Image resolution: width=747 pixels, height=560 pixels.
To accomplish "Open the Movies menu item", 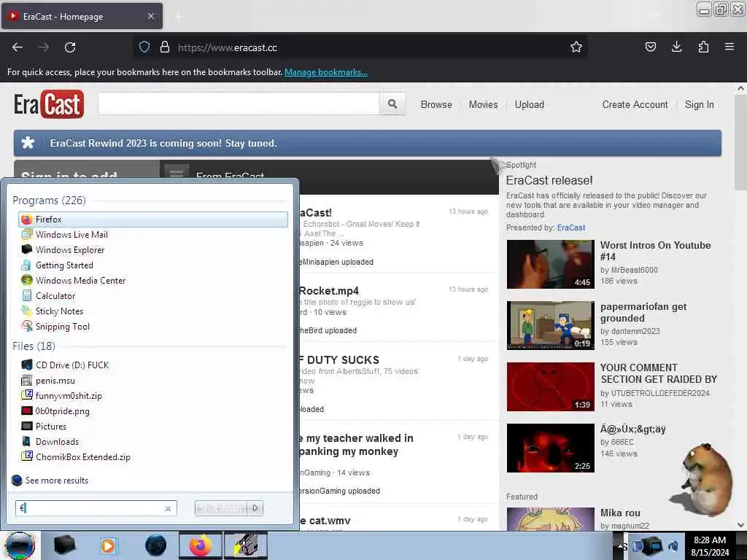I will point(483,105).
